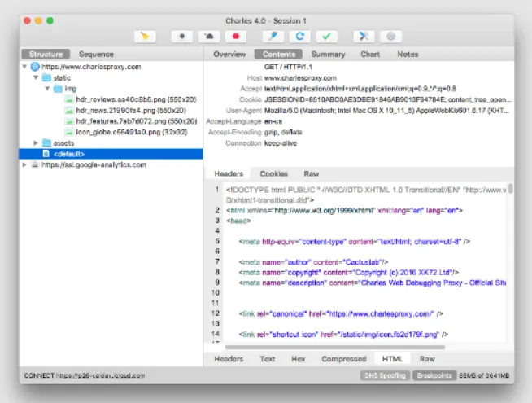Click the memory usage 88MB of 3641MB text

pos(484,375)
